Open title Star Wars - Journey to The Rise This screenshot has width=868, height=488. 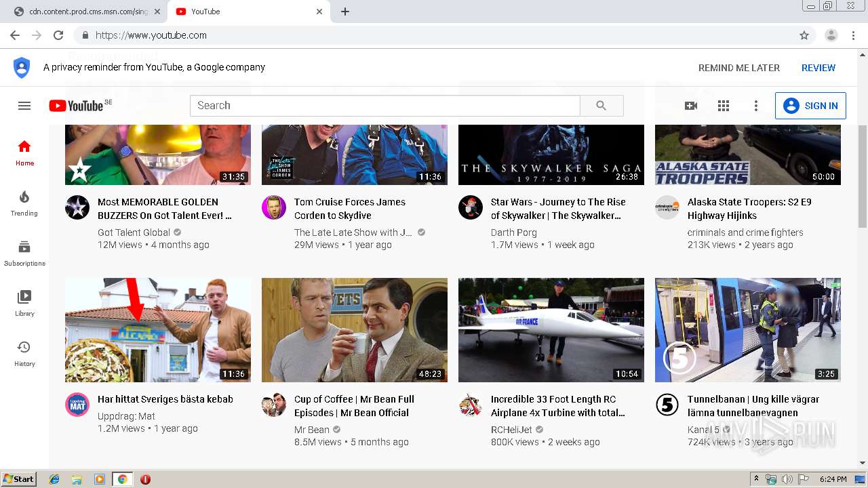click(558, 209)
